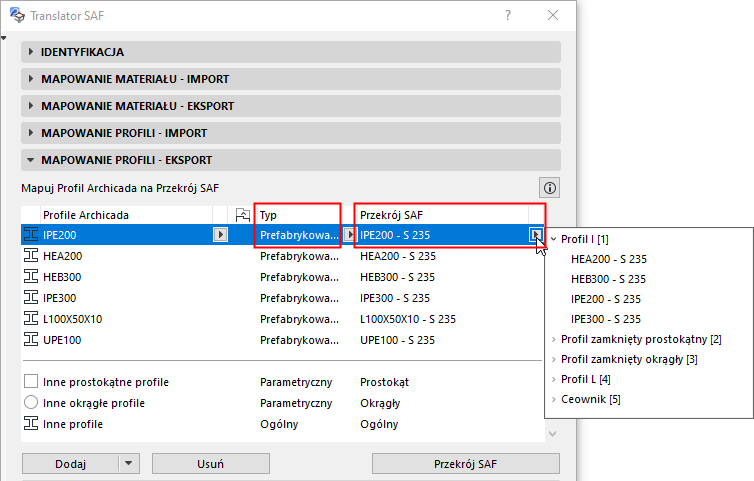Screen dimensions: 754x481
Task: Click 'Inne prostokątne profile' label
Action: [x=106, y=382]
